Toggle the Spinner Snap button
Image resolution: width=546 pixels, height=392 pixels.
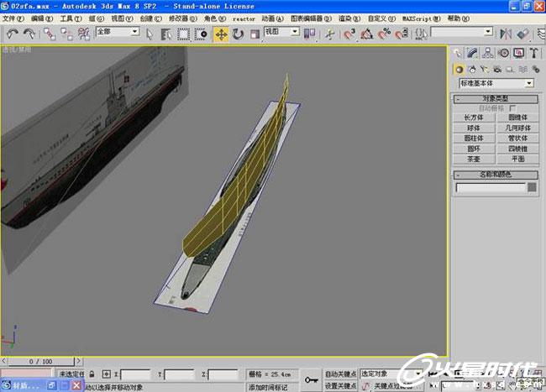point(402,34)
